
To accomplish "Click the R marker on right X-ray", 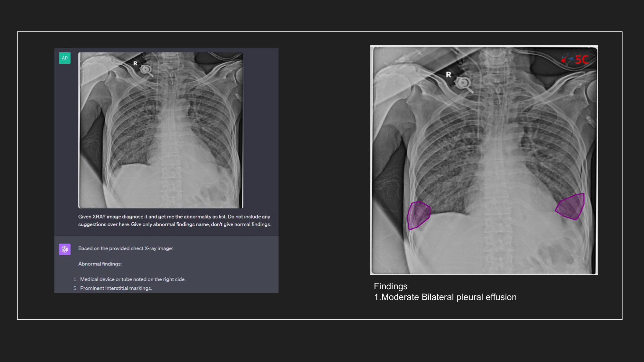I will tap(449, 75).
